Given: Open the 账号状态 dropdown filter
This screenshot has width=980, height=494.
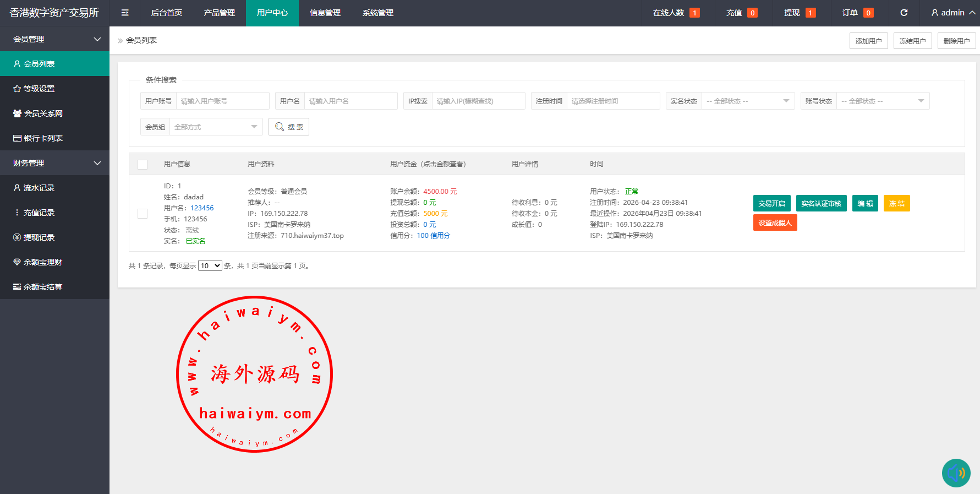Looking at the screenshot, I should click(x=882, y=101).
